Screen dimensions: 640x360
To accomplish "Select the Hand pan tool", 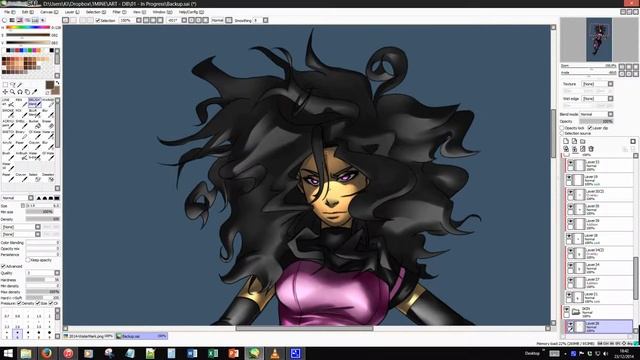I will click(27, 92).
